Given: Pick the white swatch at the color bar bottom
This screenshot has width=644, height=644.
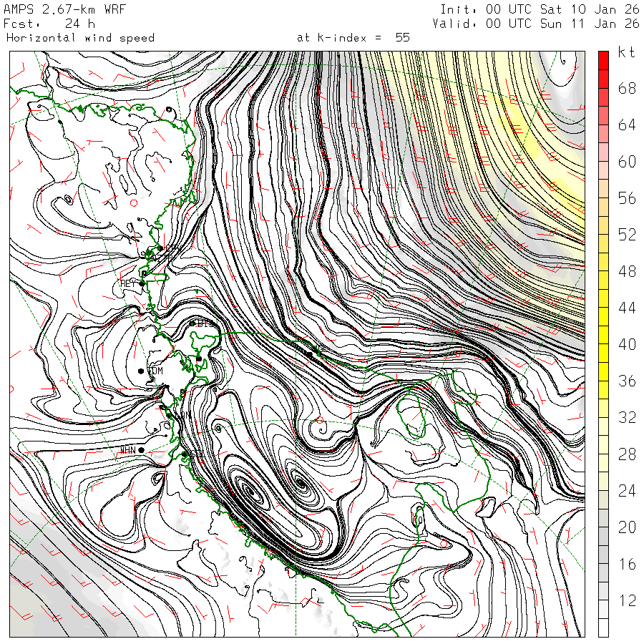Looking at the screenshot, I should [603, 628].
